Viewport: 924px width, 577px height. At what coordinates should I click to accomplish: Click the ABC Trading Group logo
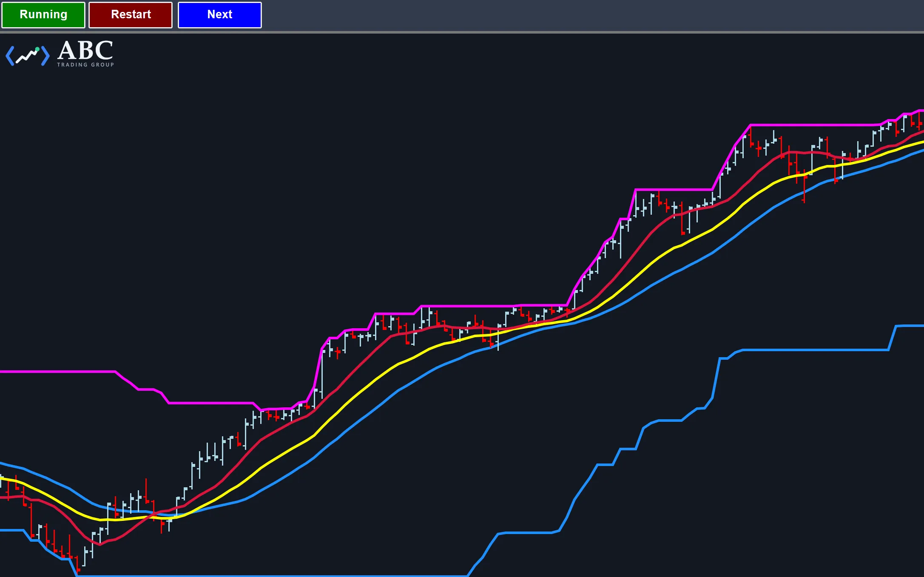60,54
